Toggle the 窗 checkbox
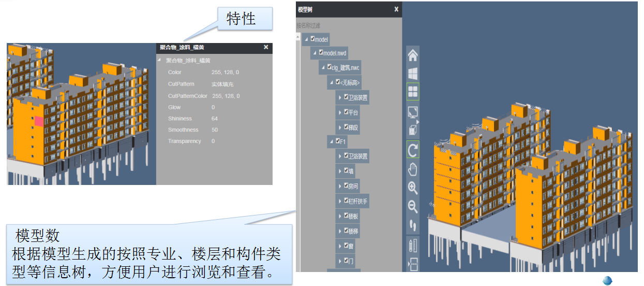Screen dimensions: 644x286 coord(346,246)
